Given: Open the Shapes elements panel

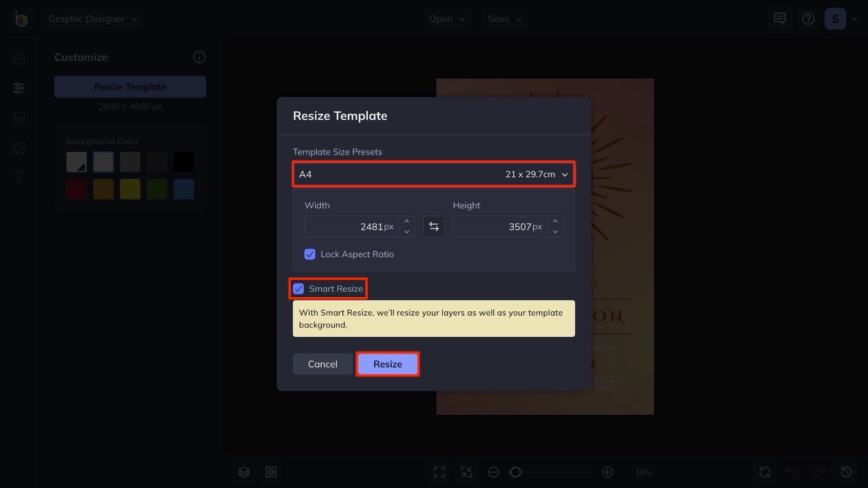Looking at the screenshot, I should point(18,147).
